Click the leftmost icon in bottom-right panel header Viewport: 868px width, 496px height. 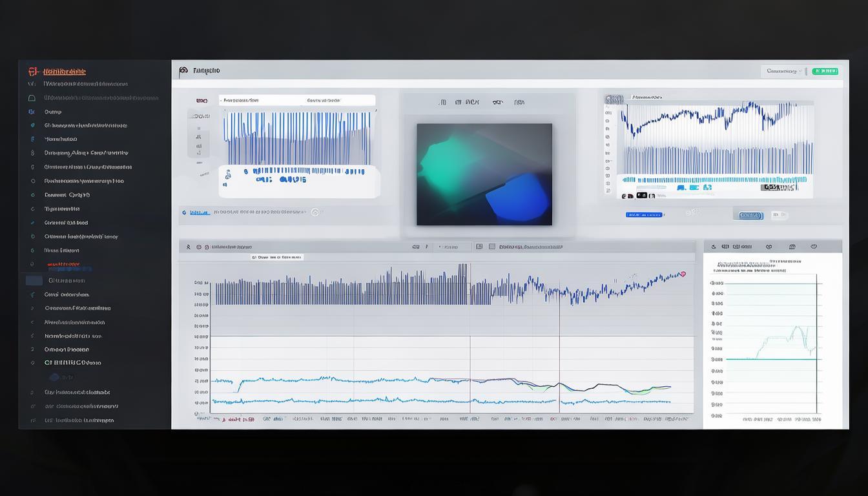(x=714, y=247)
